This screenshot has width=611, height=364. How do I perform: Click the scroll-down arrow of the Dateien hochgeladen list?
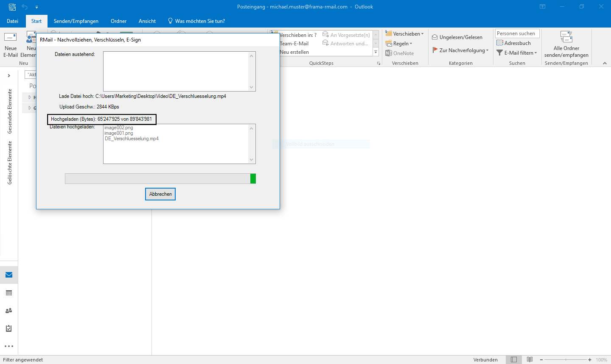click(252, 160)
